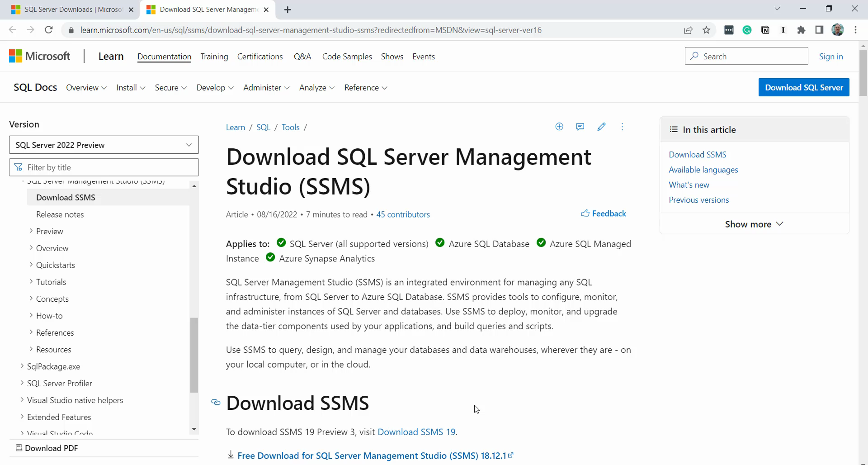The height and width of the screenshot is (465, 868).
Task: Click the edit pencil icon
Action: [601, 127]
